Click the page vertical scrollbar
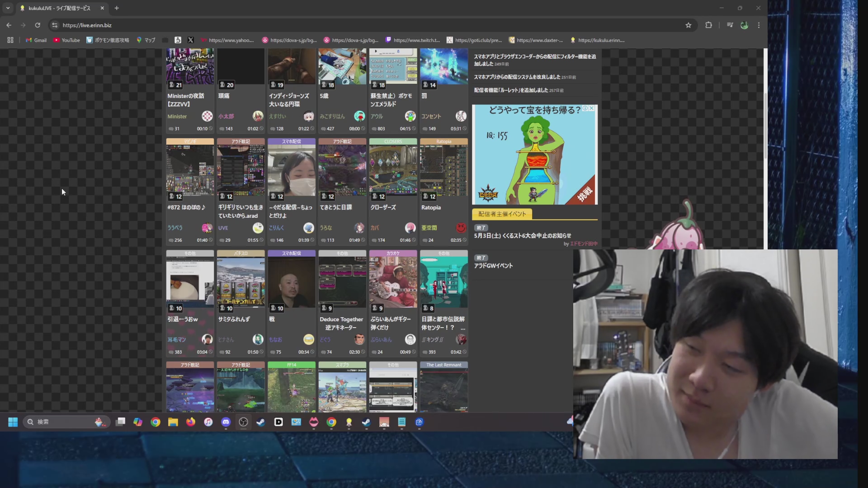The image size is (868, 488). [x=765, y=127]
